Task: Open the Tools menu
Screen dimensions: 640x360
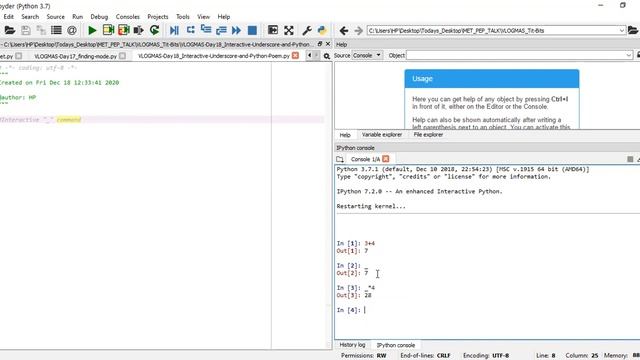Action: coord(183,17)
